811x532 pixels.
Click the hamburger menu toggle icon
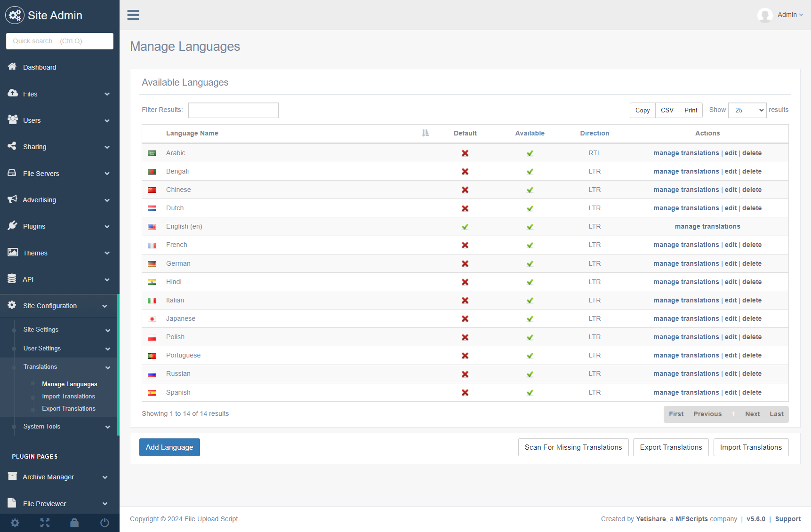pyautogui.click(x=133, y=15)
